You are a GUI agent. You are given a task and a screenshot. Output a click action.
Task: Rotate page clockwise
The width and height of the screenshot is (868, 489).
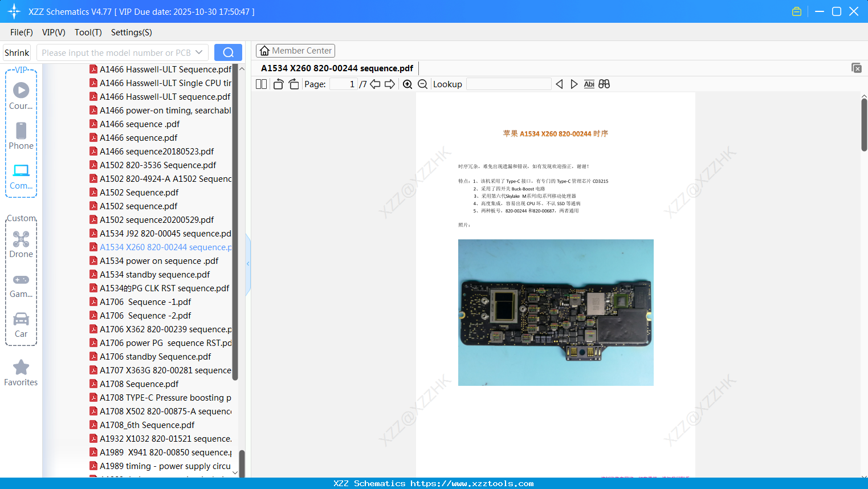(294, 84)
